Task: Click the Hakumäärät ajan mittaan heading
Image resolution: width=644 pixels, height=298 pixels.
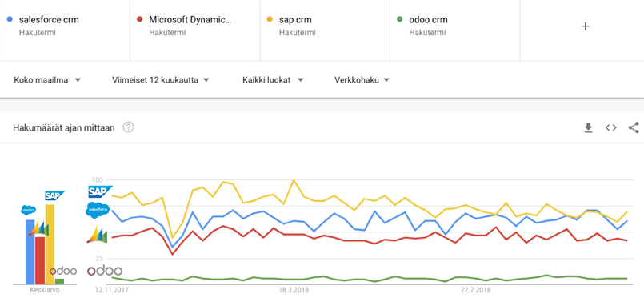Action: [64, 128]
